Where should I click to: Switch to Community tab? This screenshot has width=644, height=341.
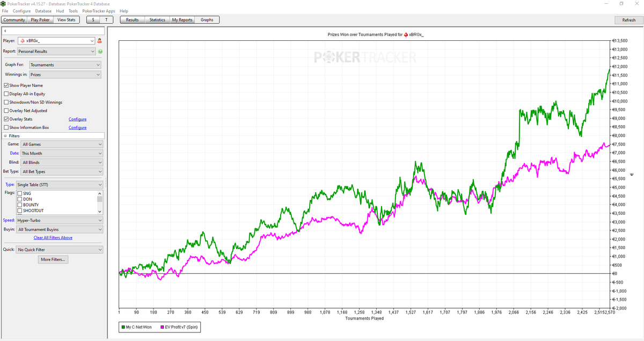[14, 20]
